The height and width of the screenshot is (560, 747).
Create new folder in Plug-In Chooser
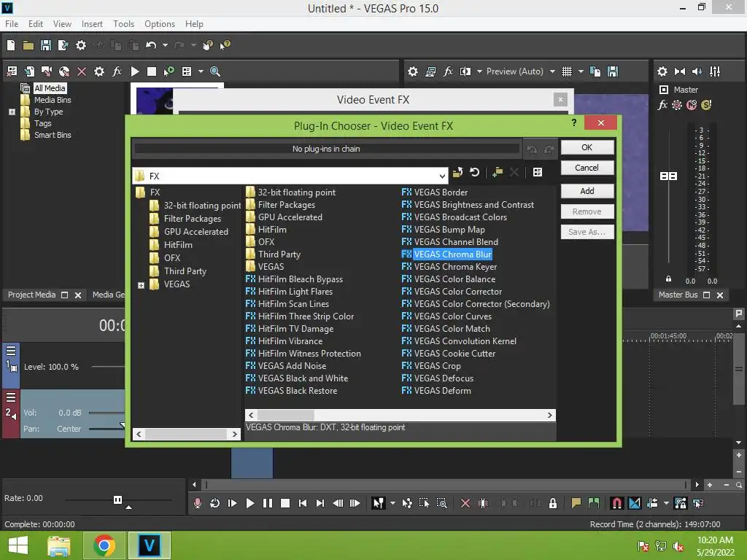click(498, 172)
